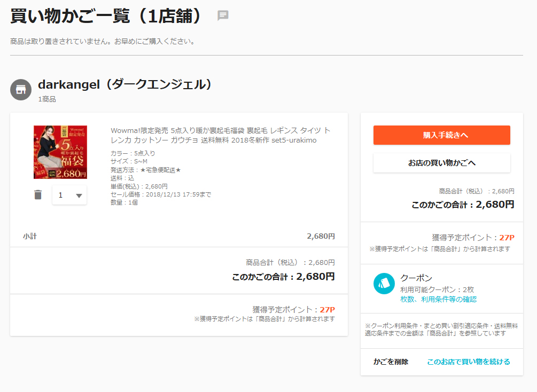Click the darkangel store icon
537x392 pixels.
pos(21,90)
